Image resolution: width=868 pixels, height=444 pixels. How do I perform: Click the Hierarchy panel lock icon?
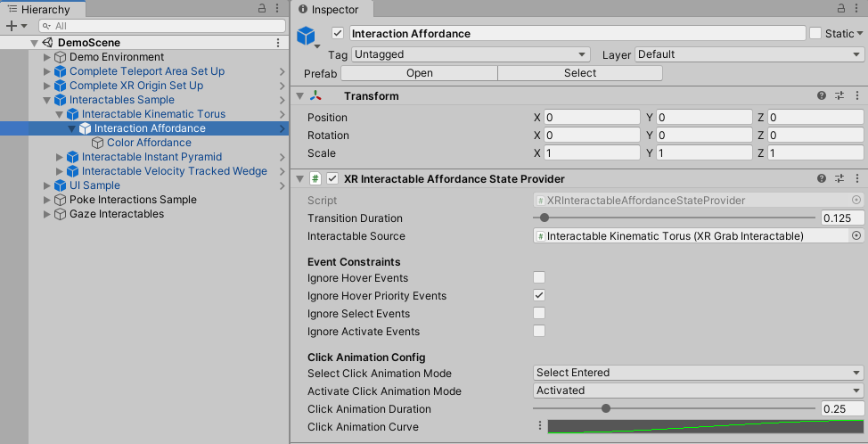point(262,8)
